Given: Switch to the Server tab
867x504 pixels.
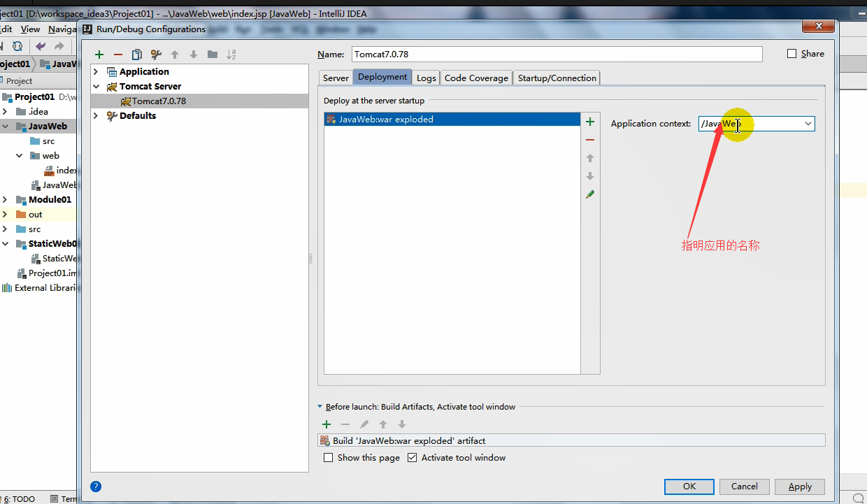Looking at the screenshot, I should point(336,78).
